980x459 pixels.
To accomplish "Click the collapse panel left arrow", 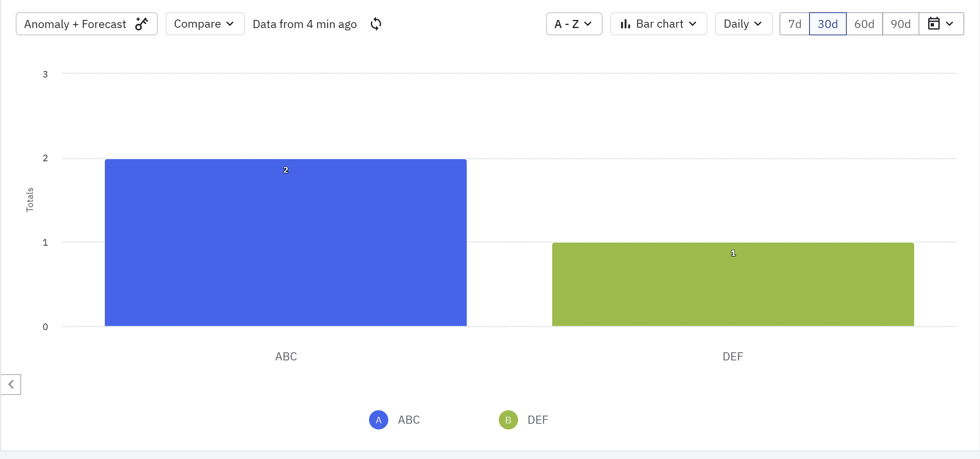I will click(x=11, y=384).
